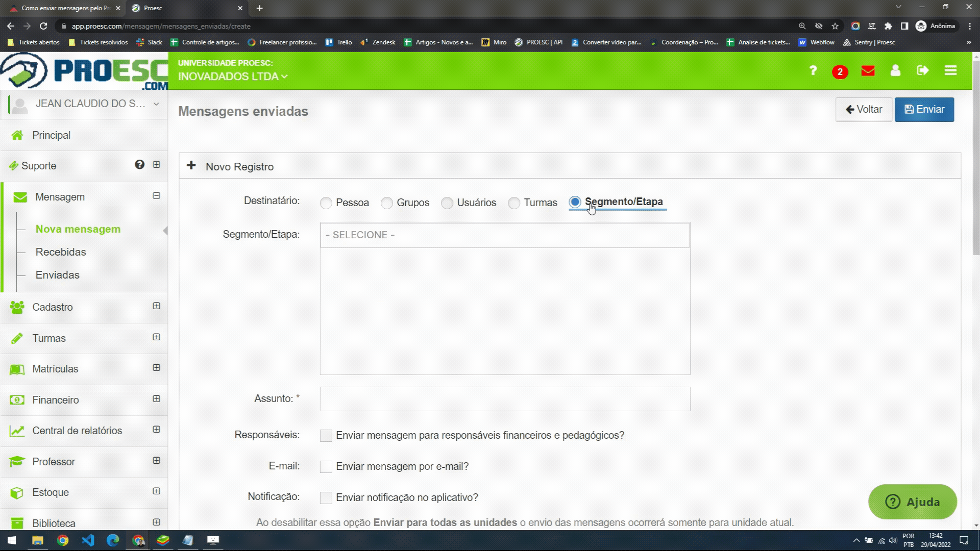Screen dimensions: 980x551
Task: Click the Enviar button to send
Action: 924,109
